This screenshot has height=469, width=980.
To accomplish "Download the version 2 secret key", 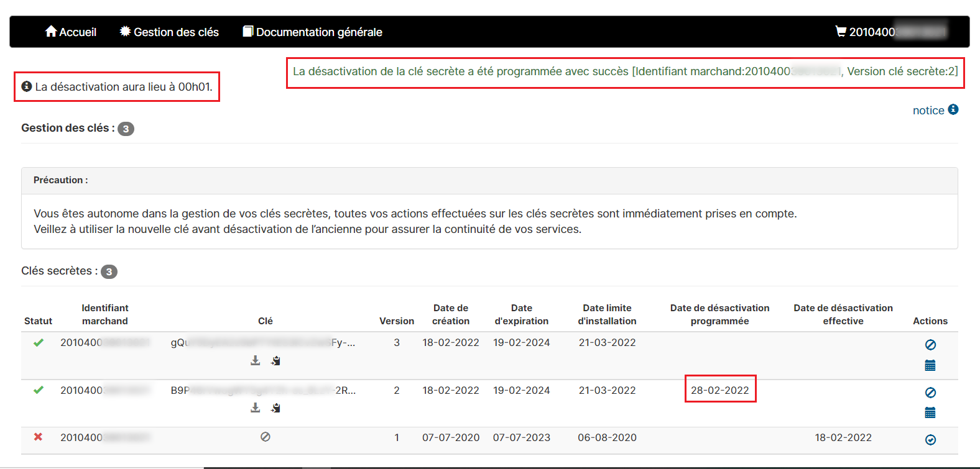I will (x=255, y=408).
